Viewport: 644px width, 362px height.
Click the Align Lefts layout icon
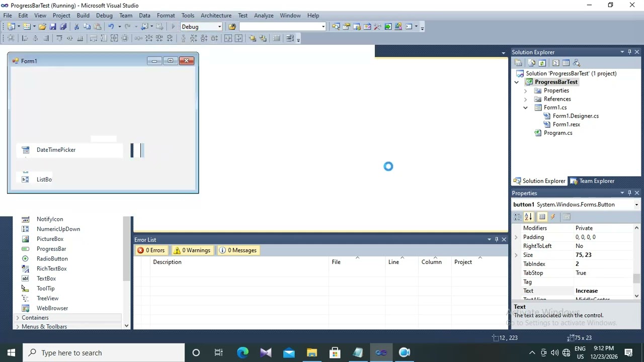(25, 38)
